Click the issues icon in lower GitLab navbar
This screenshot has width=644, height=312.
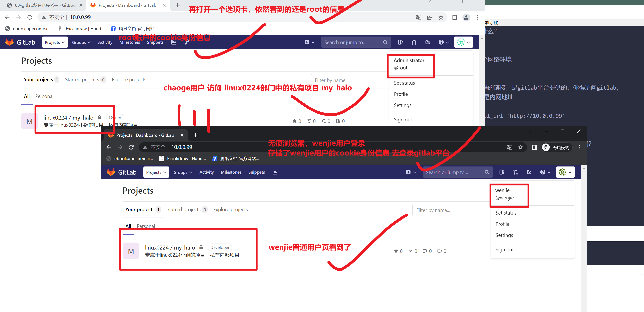pos(502,172)
